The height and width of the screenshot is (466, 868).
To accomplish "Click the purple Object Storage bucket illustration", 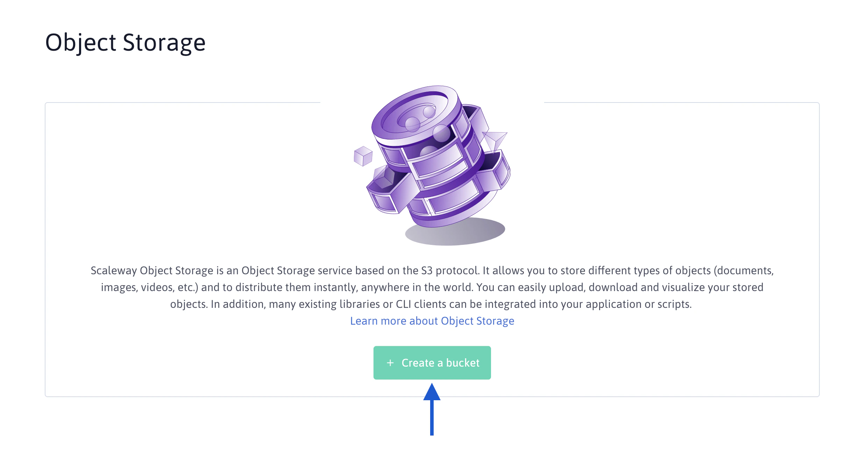I will tap(434, 161).
